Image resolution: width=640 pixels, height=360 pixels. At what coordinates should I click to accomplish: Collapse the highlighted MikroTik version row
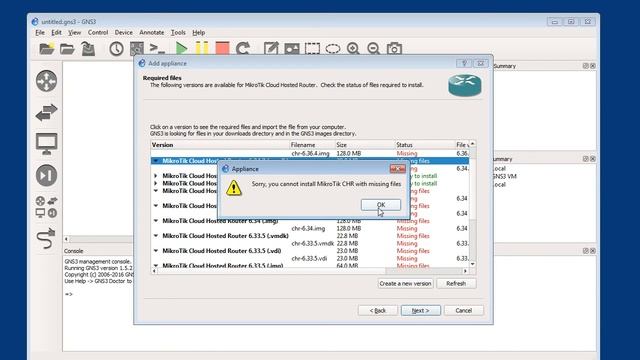coord(156,161)
